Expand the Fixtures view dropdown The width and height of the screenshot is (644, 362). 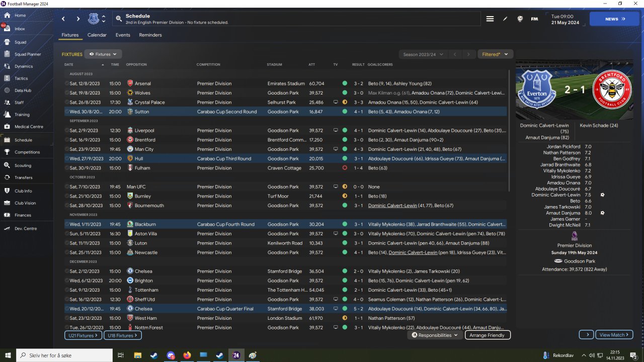click(x=103, y=54)
